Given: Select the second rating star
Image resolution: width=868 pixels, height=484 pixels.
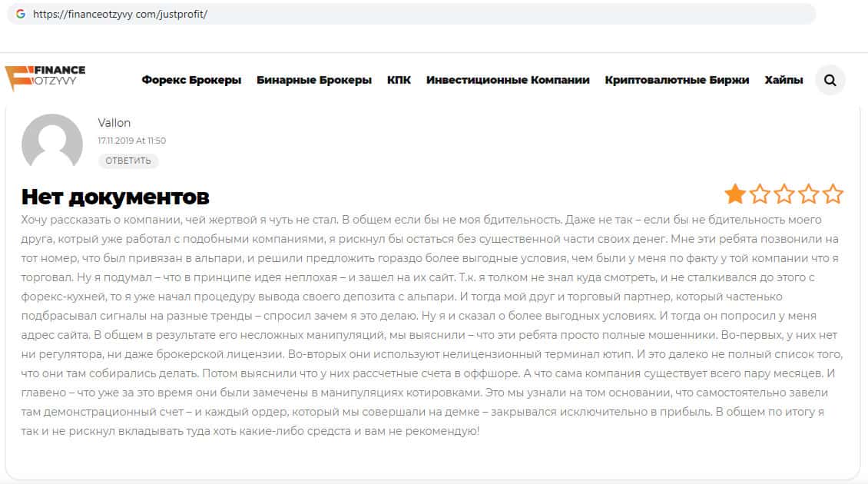Looking at the screenshot, I should [x=760, y=194].
